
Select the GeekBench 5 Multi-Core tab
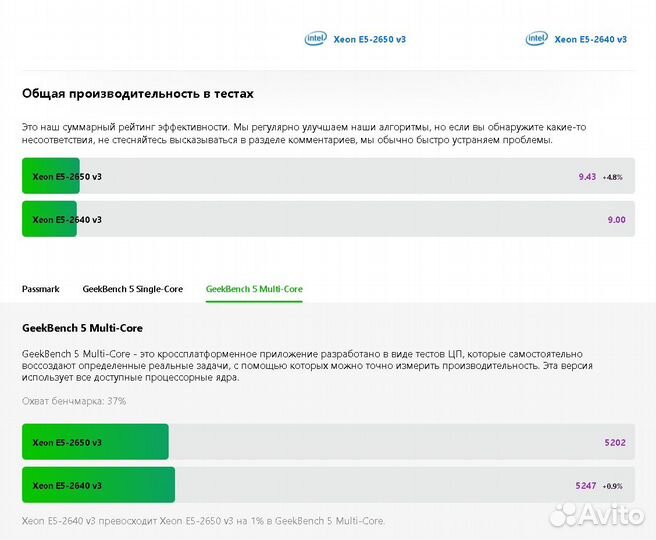pyautogui.click(x=254, y=289)
